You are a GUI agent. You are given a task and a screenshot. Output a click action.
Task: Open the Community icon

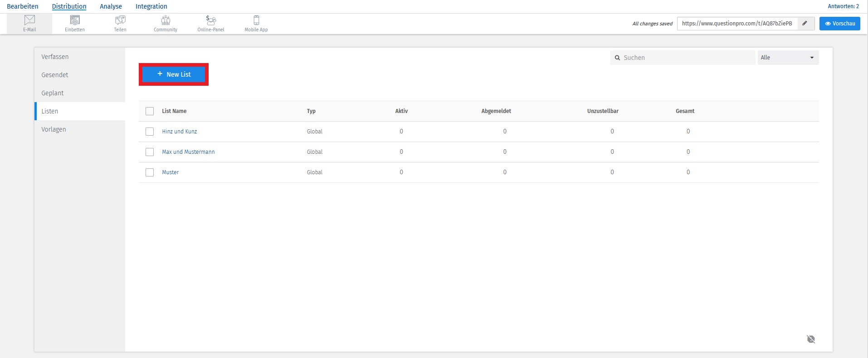166,24
